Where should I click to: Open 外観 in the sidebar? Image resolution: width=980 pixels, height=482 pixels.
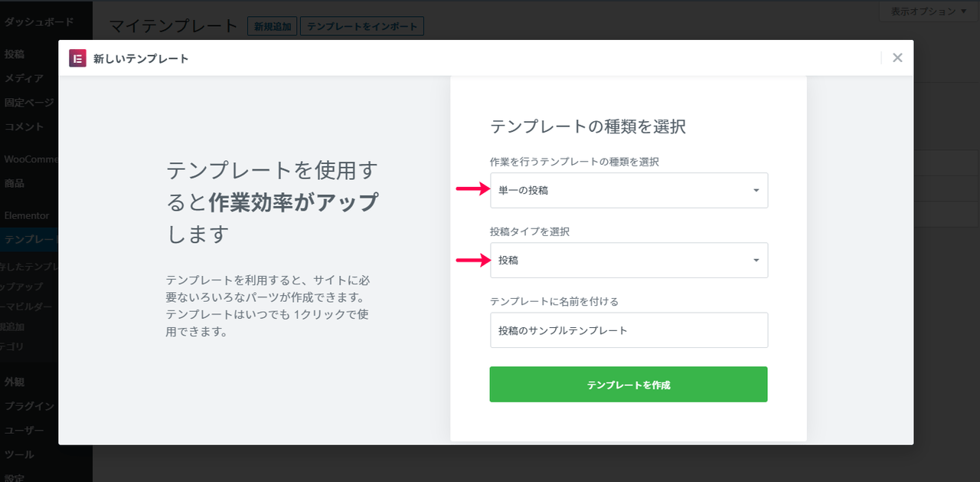tap(15, 382)
